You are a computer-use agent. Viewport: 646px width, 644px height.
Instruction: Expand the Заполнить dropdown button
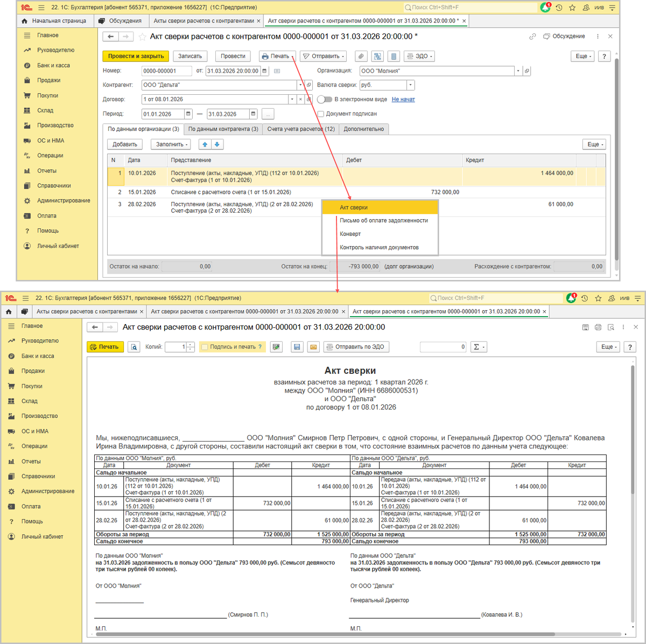pyautogui.click(x=172, y=144)
